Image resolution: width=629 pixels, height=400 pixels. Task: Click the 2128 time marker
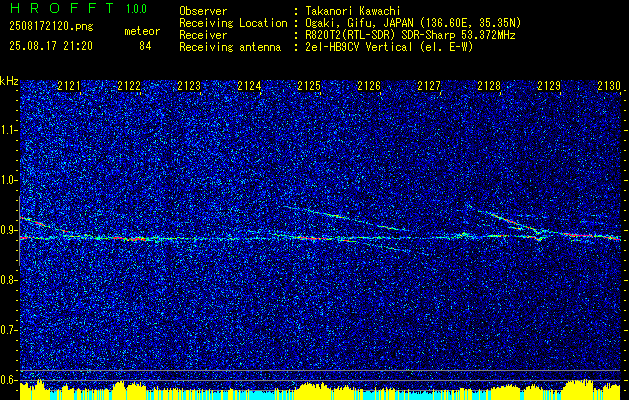(x=489, y=86)
